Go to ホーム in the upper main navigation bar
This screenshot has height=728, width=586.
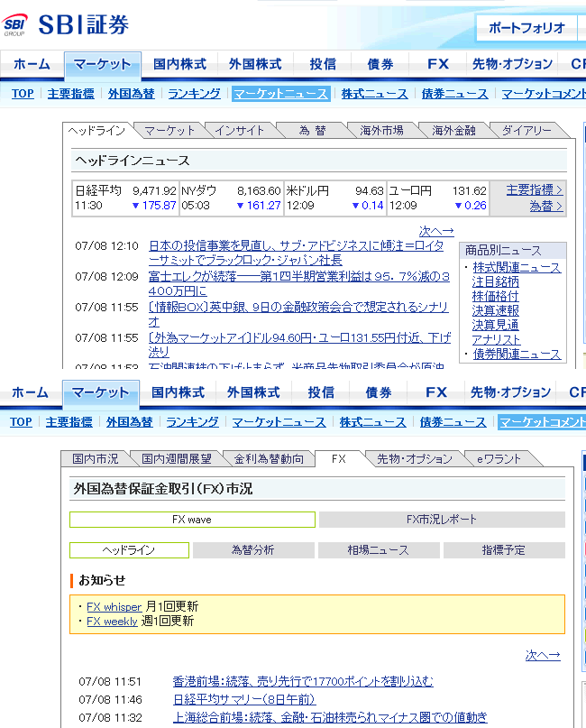pos(32,64)
